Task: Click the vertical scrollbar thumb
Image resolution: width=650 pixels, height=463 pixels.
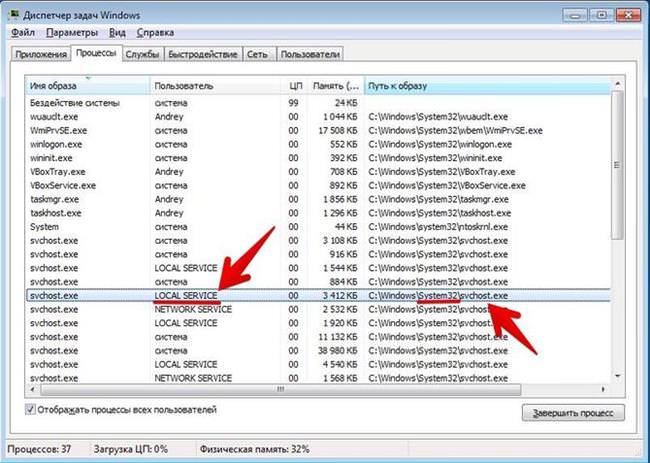Action: [617, 165]
